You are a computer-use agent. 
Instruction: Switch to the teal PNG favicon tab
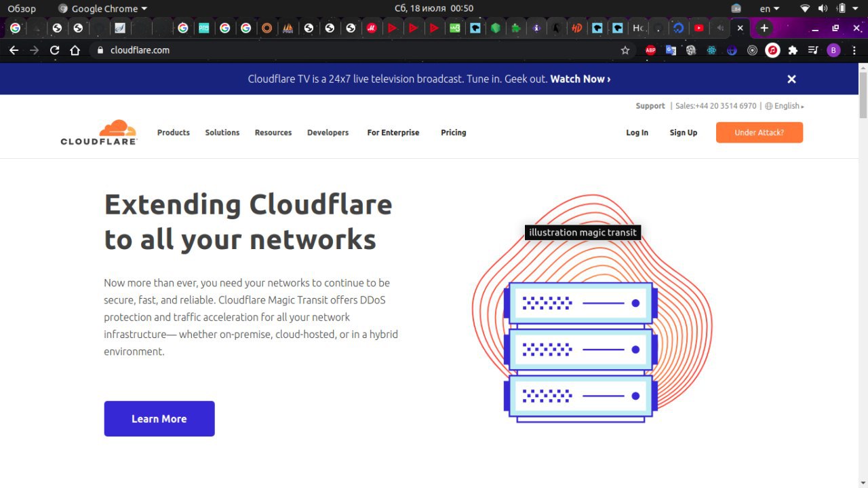pos(203,28)
